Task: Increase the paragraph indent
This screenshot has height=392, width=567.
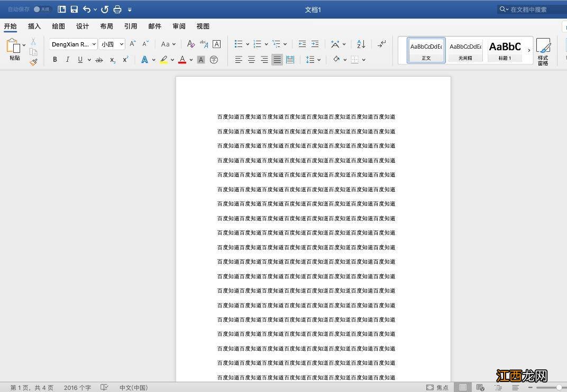Action: point(315,44)
